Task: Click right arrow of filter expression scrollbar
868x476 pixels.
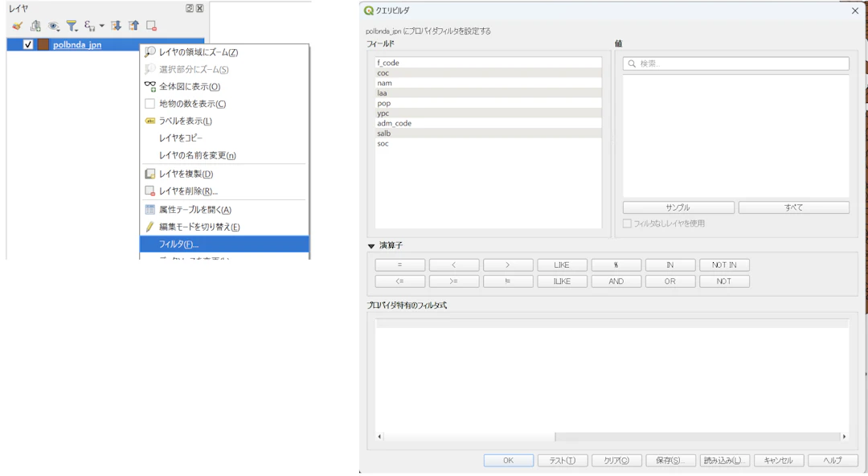Action: click(844, 437)
